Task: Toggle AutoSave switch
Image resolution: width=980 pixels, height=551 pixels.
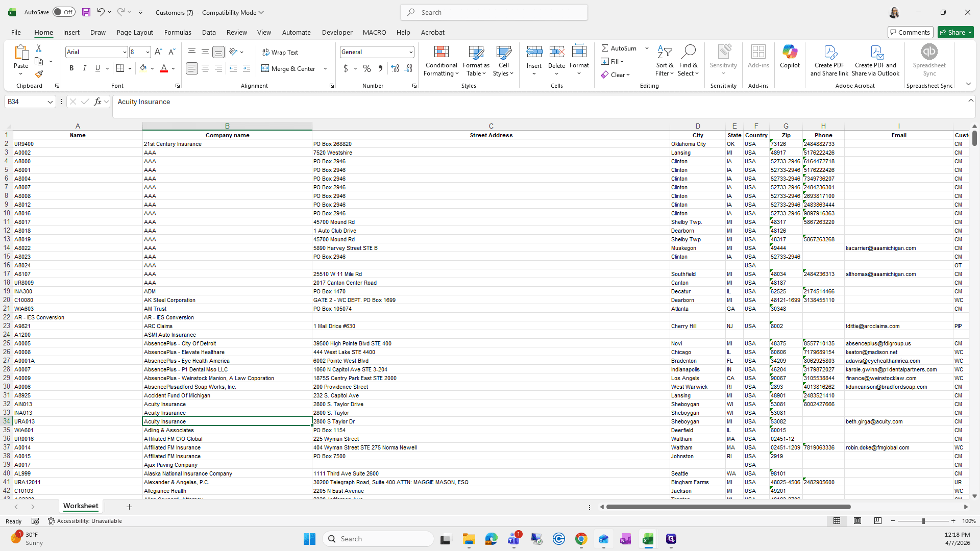Action: [64, 12]
